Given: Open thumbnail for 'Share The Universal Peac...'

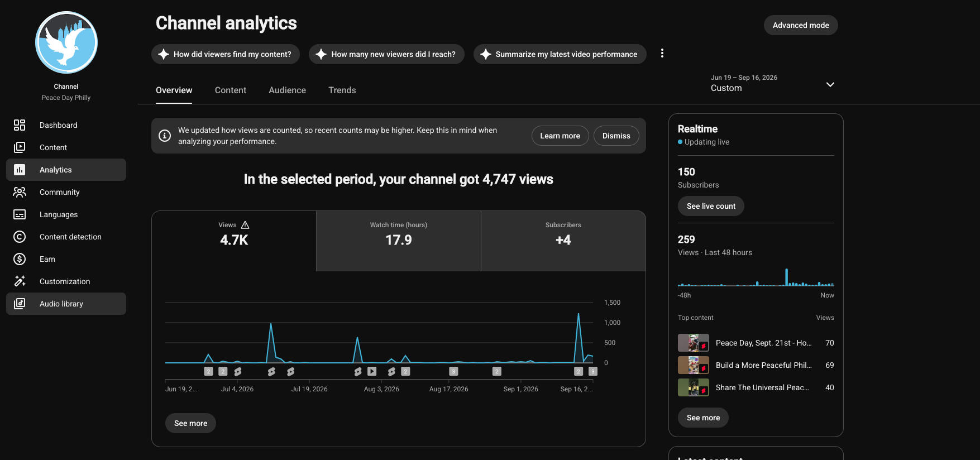Looking at the screenshot, I should pyautogui.click(x=694, y=387).
